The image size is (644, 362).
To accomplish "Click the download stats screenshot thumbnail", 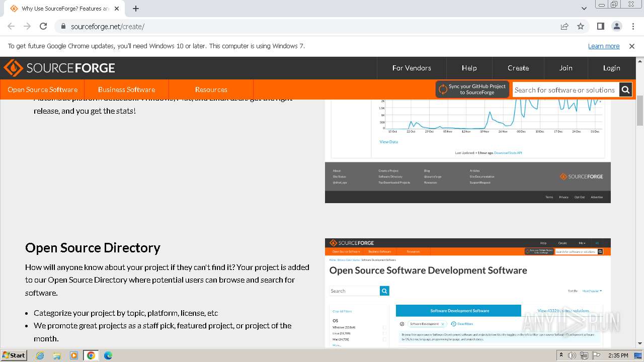I will coord(468,151).
